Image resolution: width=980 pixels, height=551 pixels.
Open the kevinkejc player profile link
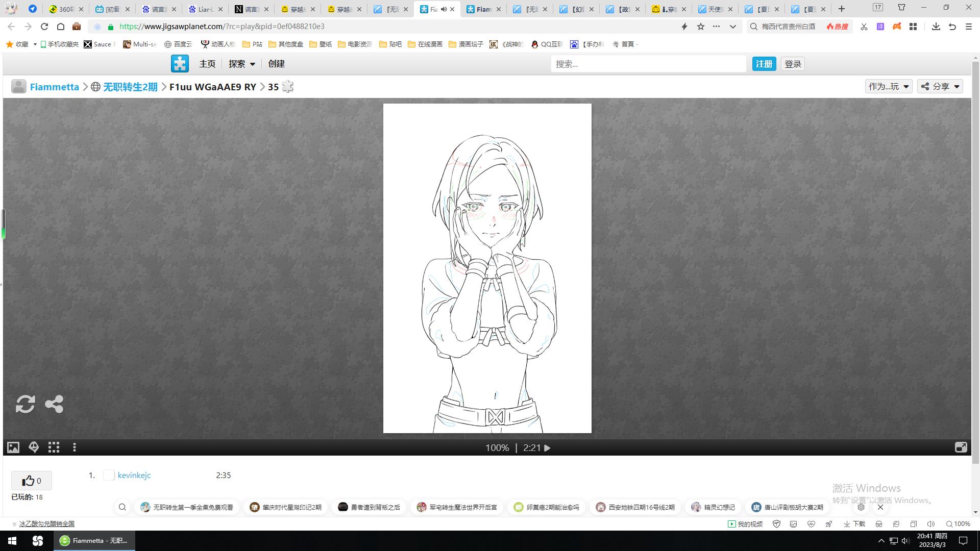pyautogui.click(x=134, y=475)
